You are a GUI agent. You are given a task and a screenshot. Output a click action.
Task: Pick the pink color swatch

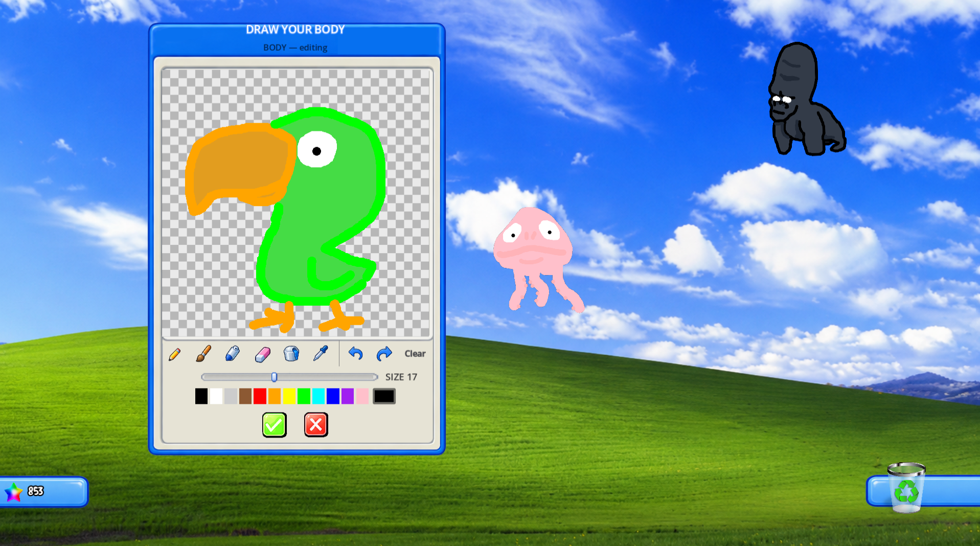pyautogui.click(x=362, y=396)
